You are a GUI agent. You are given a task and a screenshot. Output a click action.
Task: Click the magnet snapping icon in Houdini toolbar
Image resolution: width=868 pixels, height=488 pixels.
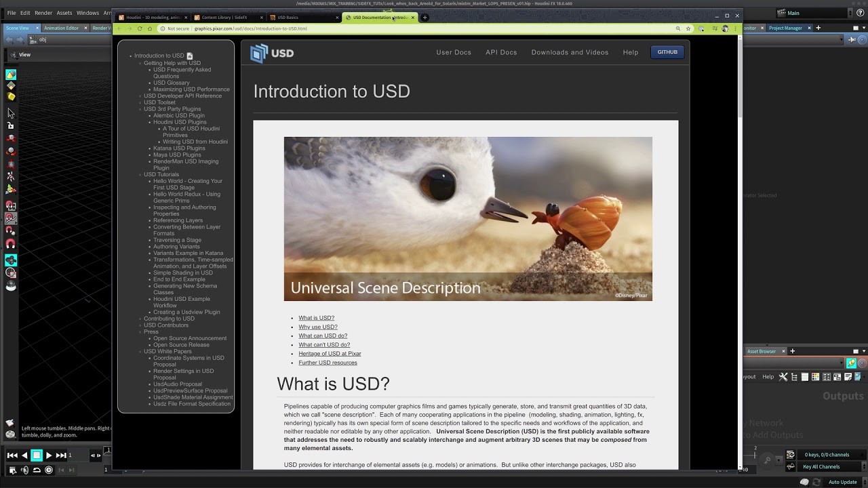coord(11,243)
